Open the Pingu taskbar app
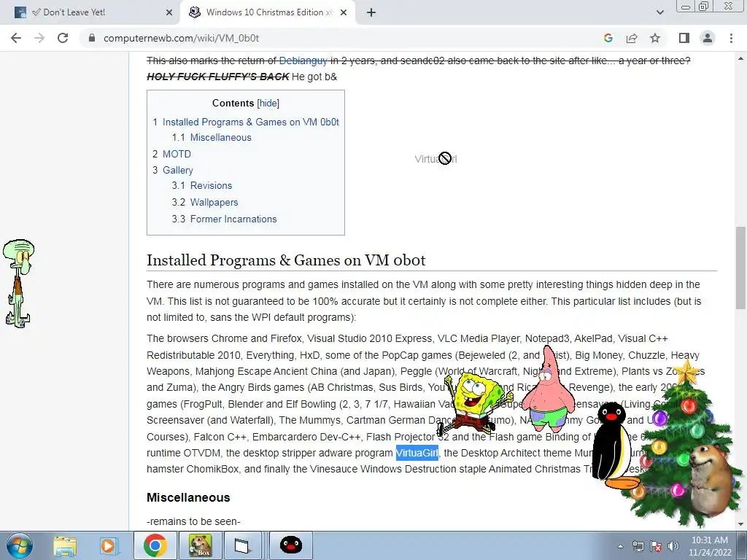747x560 pixels. pos(290,545)
